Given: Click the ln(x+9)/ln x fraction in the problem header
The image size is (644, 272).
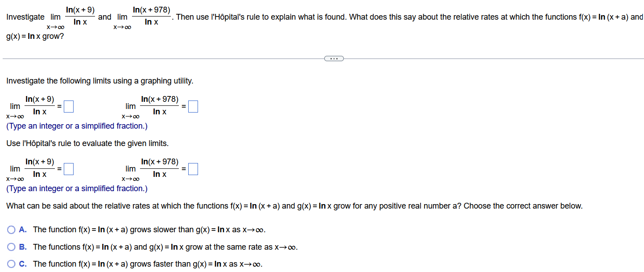Looking at the screenshot, I should pyautogui.click(x=80, y=16).
